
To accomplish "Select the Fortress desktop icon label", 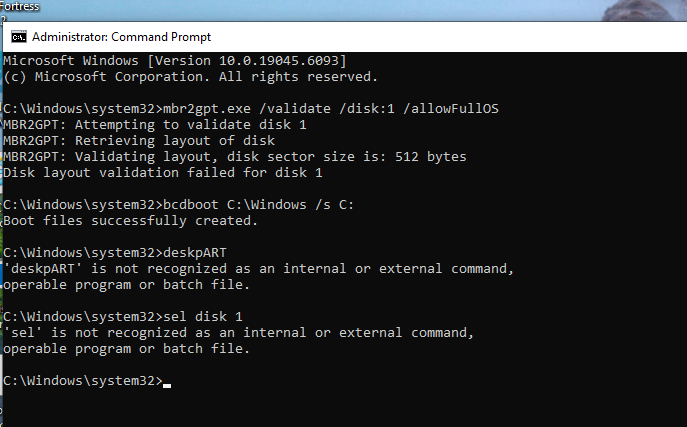I will coord(19,6).
